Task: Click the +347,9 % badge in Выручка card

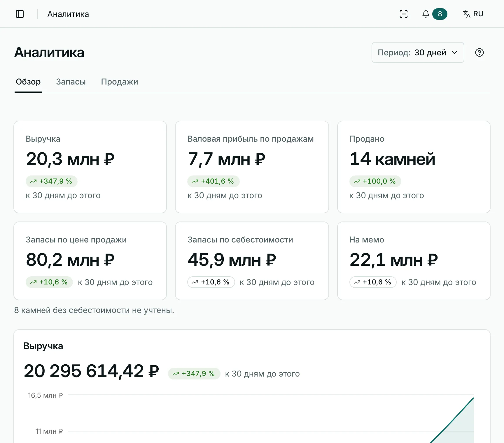Action: 51,181
